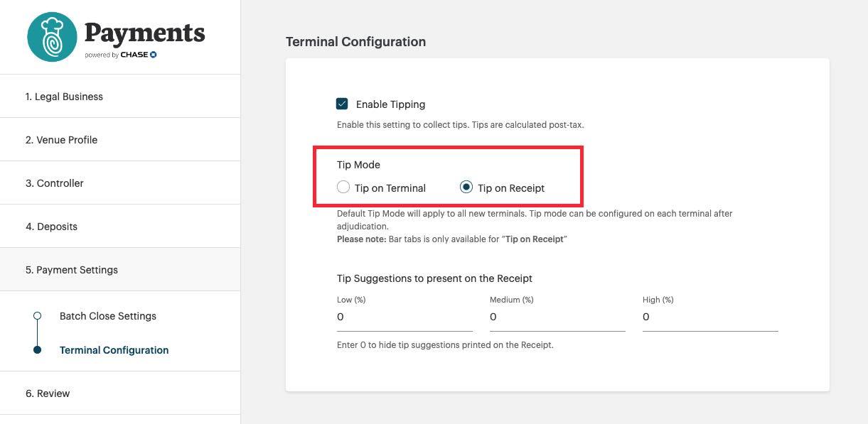The image size is (868, 424).
Task: Select the Terminal Configuration sub-step
Action: [114, 350]
